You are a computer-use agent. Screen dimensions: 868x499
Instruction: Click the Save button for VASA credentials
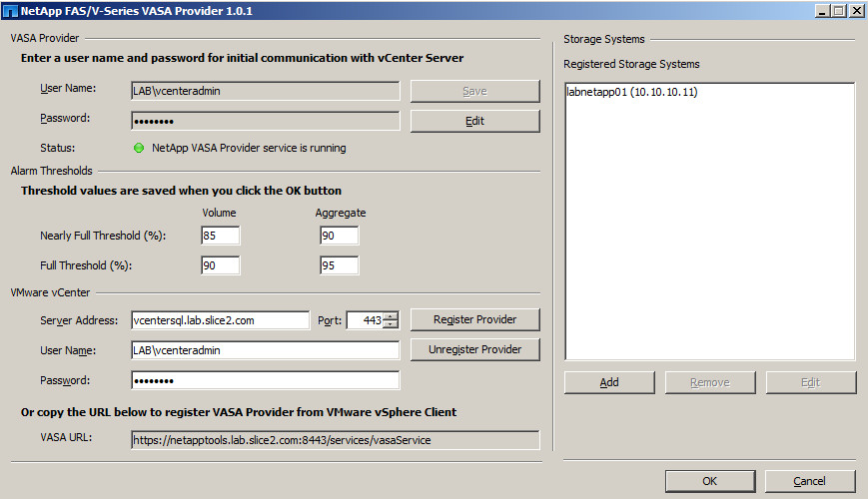click(475, 91)
